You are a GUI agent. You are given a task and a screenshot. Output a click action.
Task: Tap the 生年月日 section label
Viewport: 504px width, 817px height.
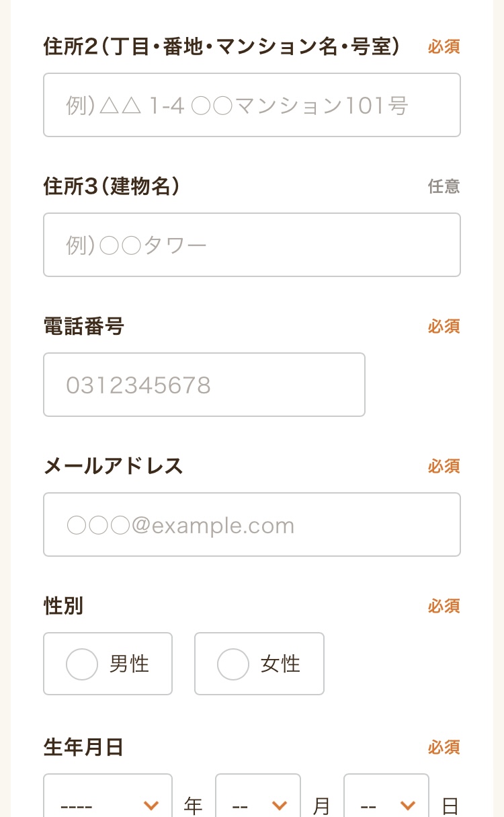(x=83, y=747)
